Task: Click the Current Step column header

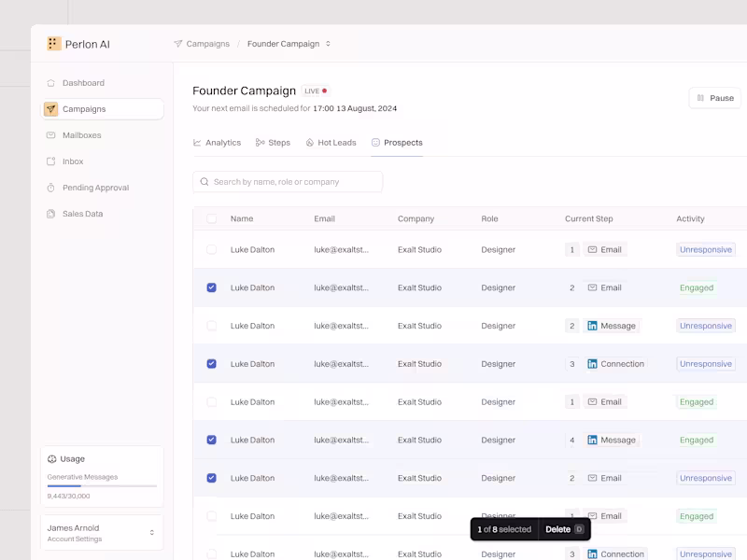Action: pos(588,218)
